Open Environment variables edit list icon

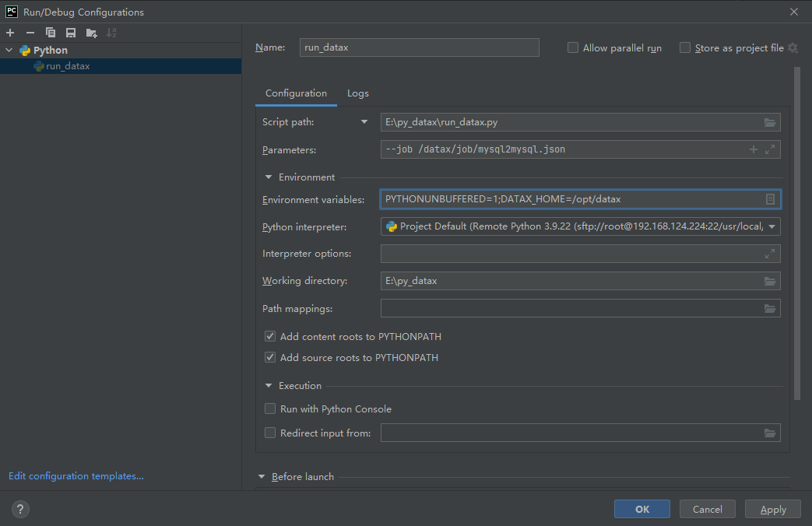point(770,199)
